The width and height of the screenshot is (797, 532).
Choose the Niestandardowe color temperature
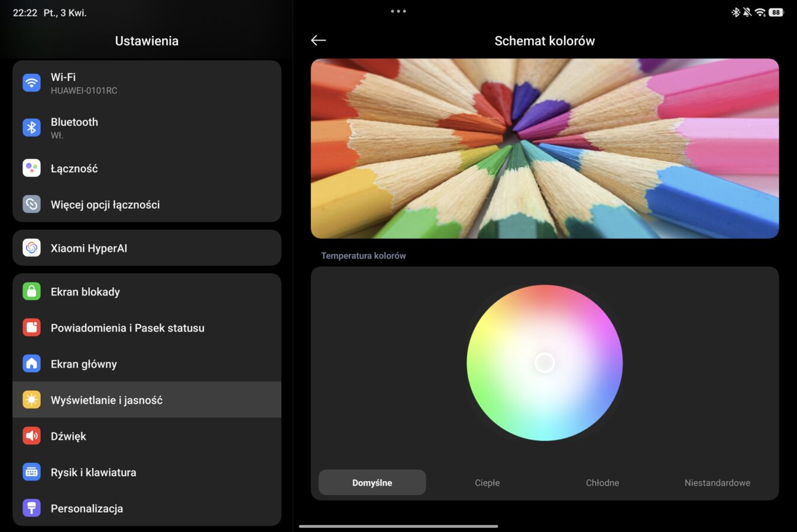click(x=717, y=482)
